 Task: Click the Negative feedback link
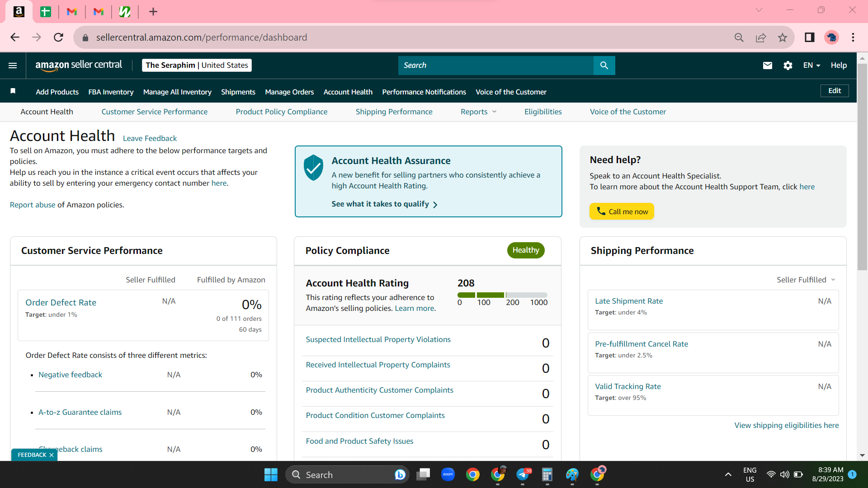click(x=70, y=375)
